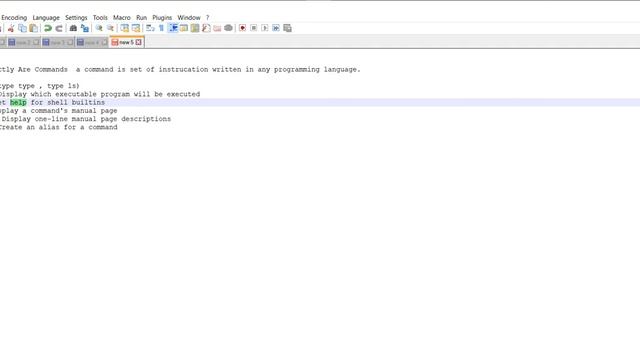Open user defined language dialog icon
Image resolution: width=640 pixels, height=360 pixels.
click(184, 28)
